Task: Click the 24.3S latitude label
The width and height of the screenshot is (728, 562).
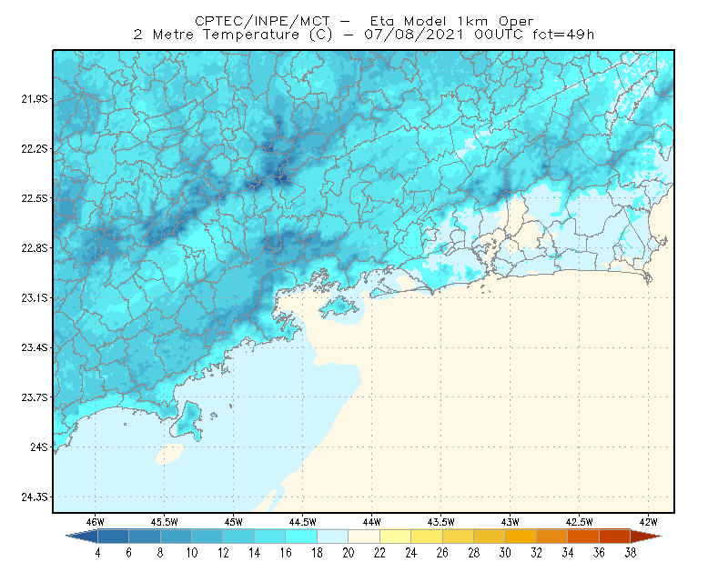Action: click(x=35, y=497)
